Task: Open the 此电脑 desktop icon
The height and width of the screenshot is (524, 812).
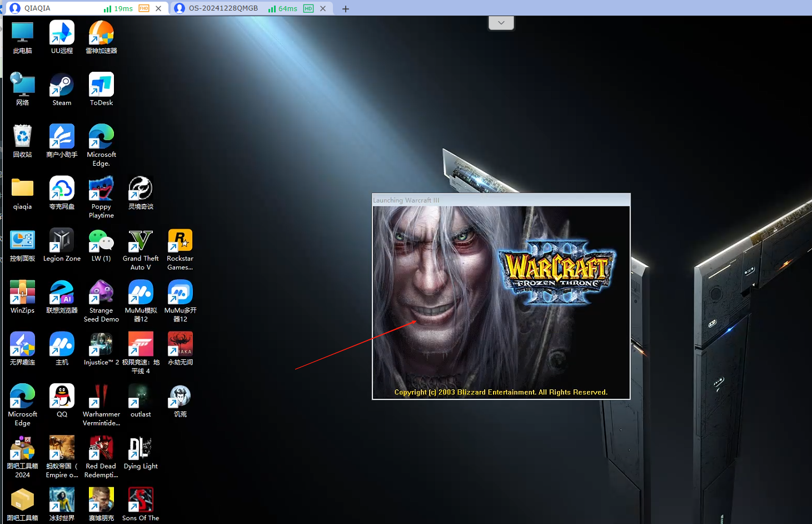Action: [x=22, y=37]
